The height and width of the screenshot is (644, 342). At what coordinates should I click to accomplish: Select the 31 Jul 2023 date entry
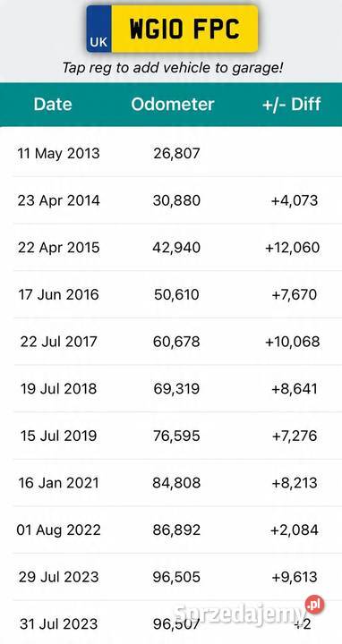[59, 624]
